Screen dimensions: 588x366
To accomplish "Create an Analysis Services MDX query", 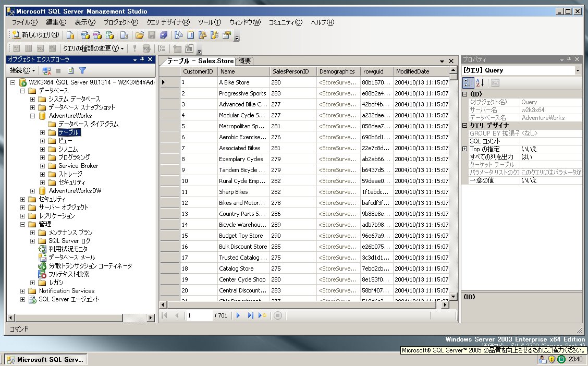I will click(85, 35).
